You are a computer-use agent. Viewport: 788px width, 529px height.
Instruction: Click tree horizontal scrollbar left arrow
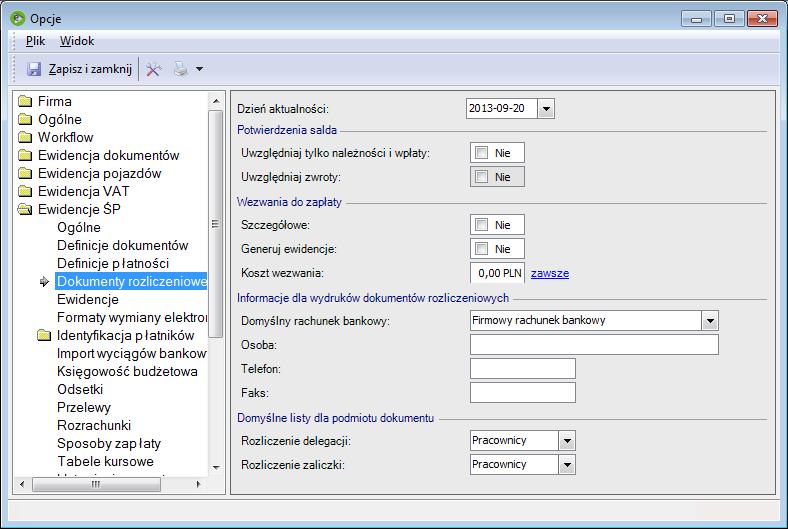(x=22, y=484)
